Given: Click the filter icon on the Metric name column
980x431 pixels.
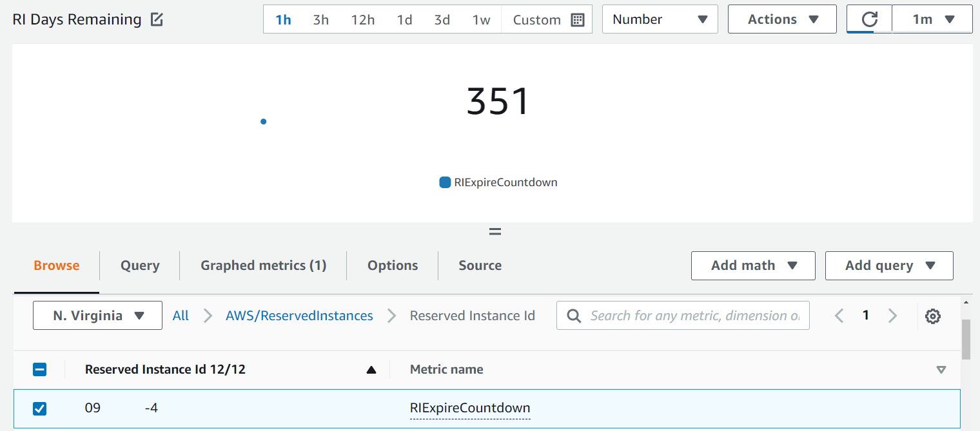Looking at the screenshot, I should click(x=942, y=369).
